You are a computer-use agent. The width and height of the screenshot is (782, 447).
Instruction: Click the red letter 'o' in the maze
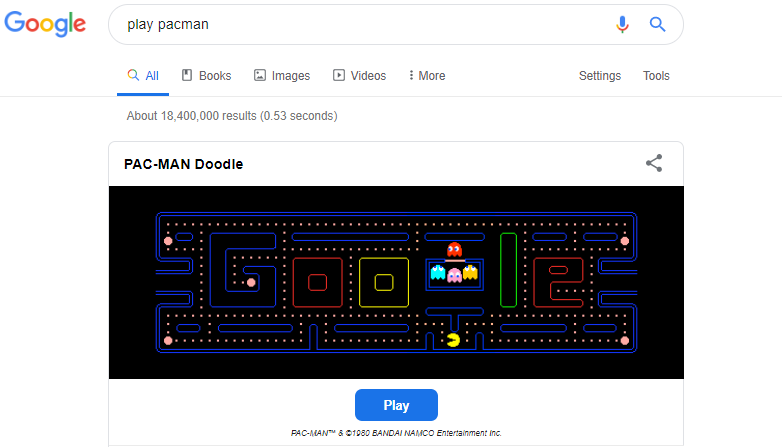[317, 282]
